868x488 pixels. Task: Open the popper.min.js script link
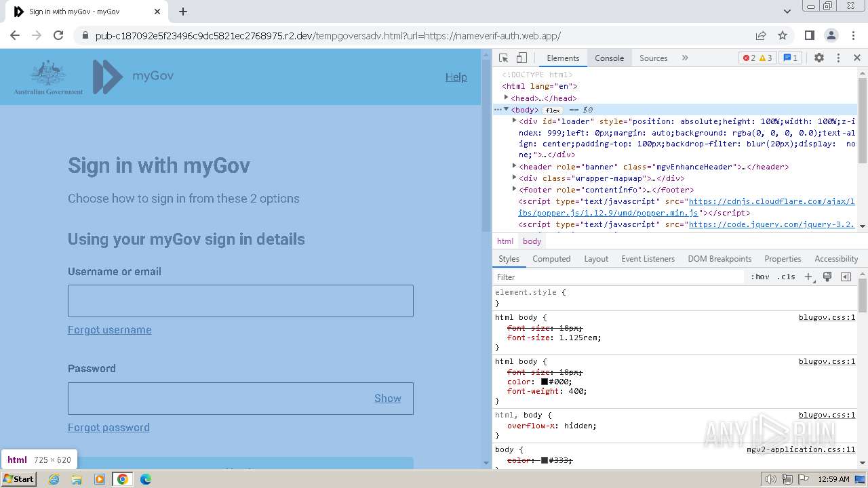point(686,207)
